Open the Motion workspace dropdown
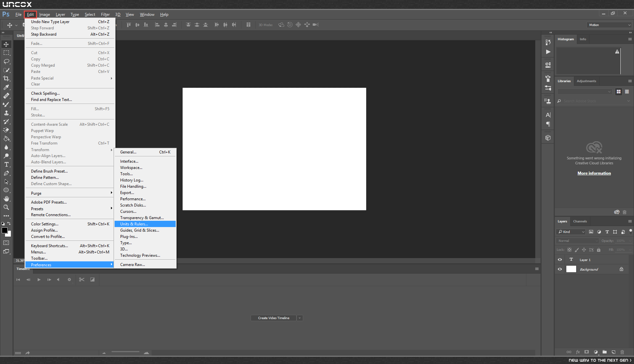The image size is (634, 364). tap(609, 25)
